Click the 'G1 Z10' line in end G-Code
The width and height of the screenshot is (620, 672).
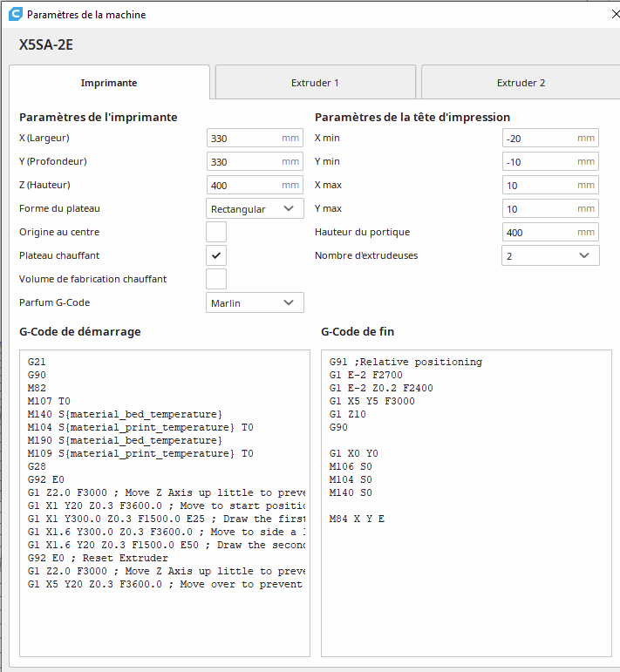click(348, 414)
